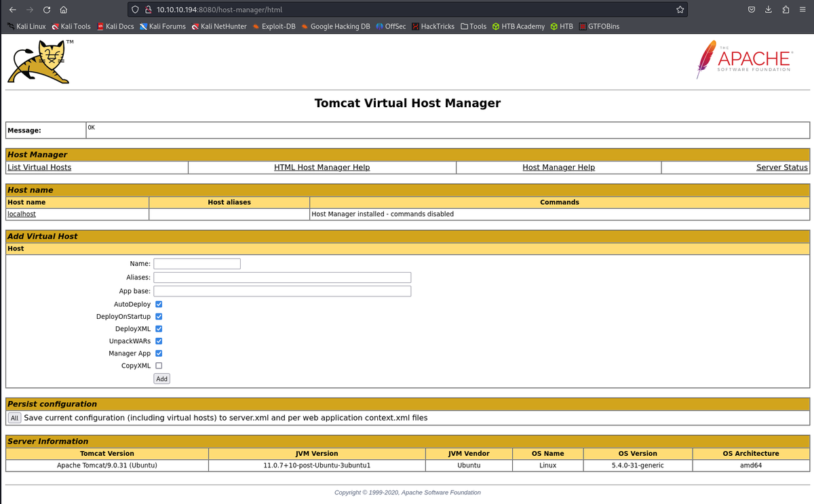The height and width of the screenshot is (504, 814).
Task: Open the extensions puzzle icon
Action: (786, 9)
